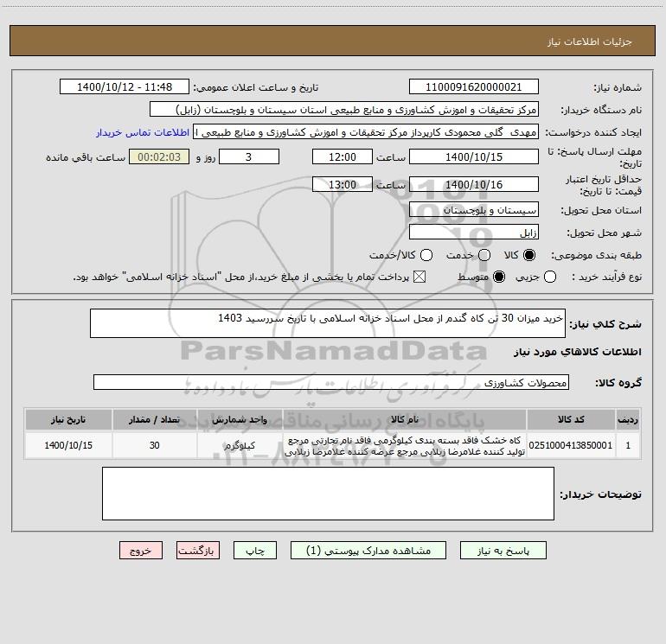Viewport: 666px width, 644px height.
Task: Click the ردیف column header
Action: click(628, 419)
